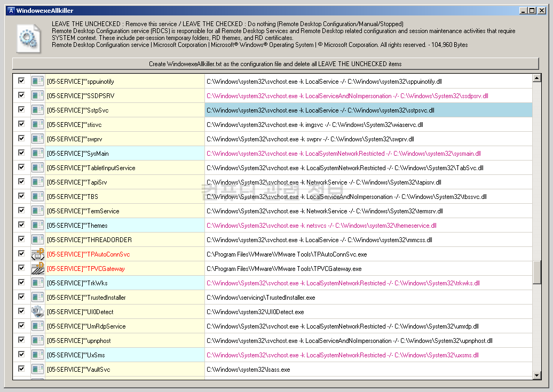
Task: Click the icon next to TapiSrv
Action: point(37,182)
